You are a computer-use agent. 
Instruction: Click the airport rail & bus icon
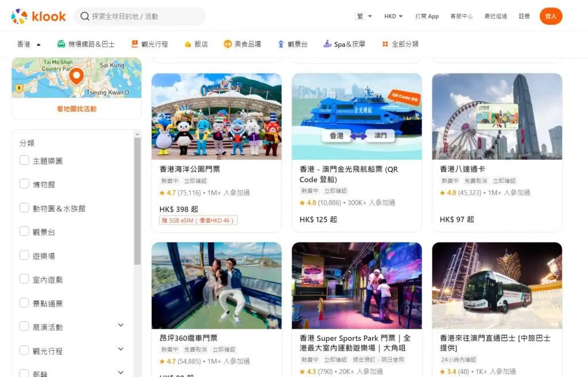click(x=61, y=44)
